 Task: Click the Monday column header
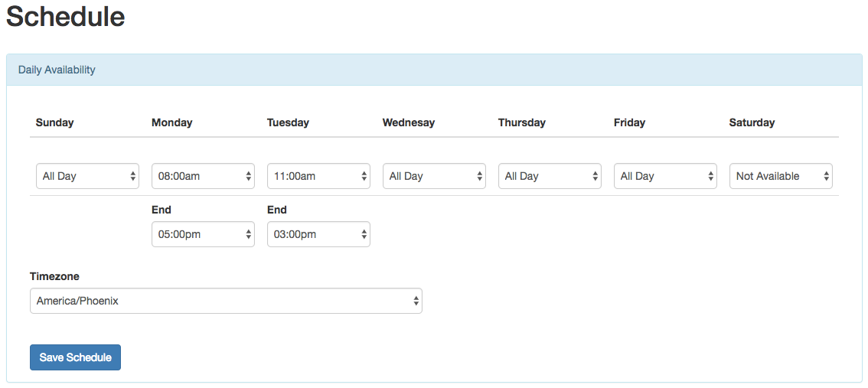coord(172,123)
